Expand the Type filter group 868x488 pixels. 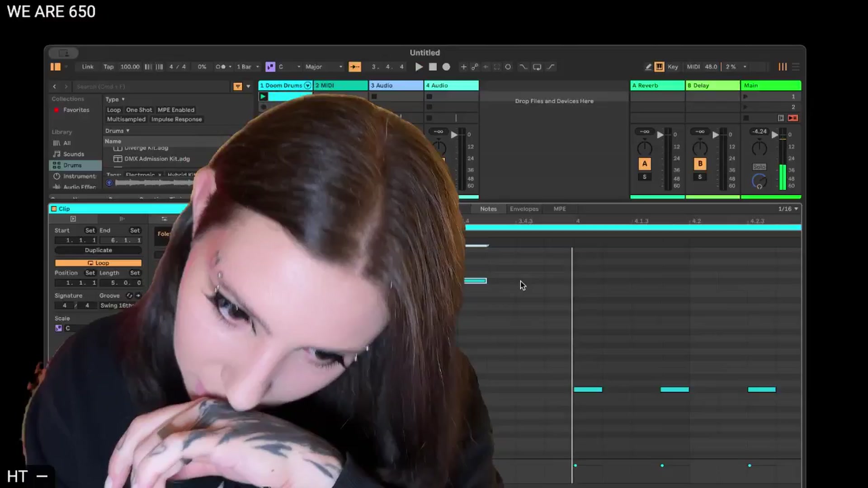115,99
